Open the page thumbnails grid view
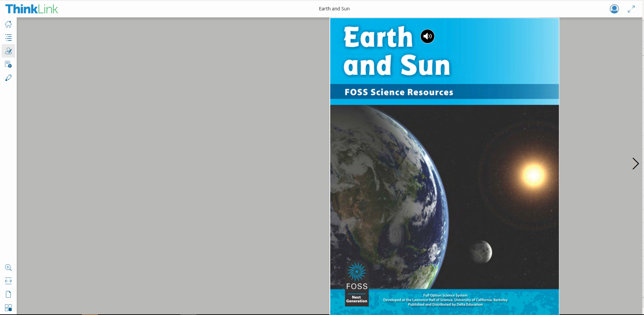644x315 pixels. click(8, 308)
